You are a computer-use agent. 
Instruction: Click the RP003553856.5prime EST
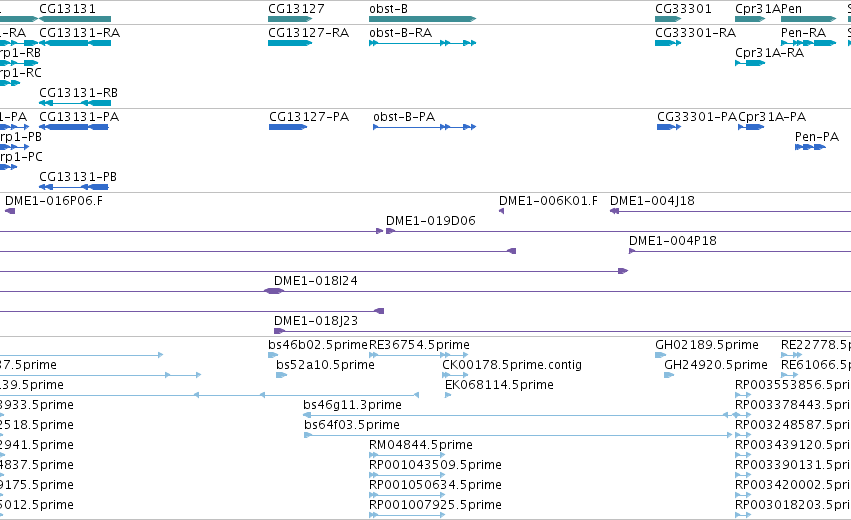point(743,395)
